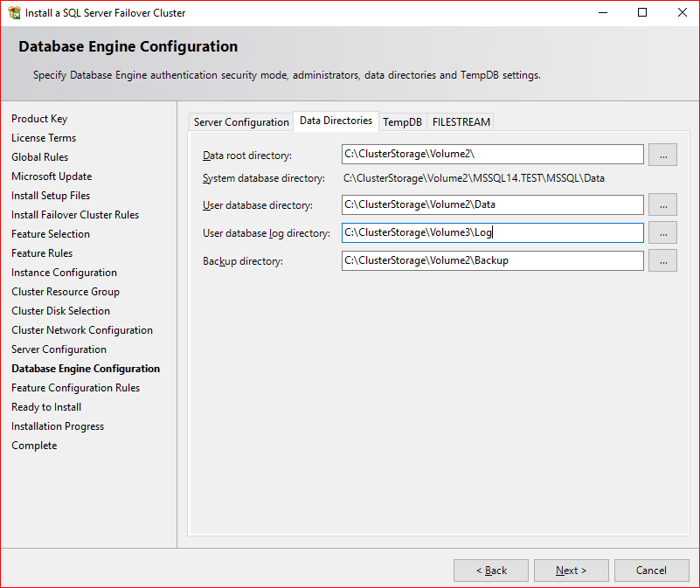This screenshot has height=588, width=700.
Task: Click the User database directory input field
Action: click(x=492, y=204)
